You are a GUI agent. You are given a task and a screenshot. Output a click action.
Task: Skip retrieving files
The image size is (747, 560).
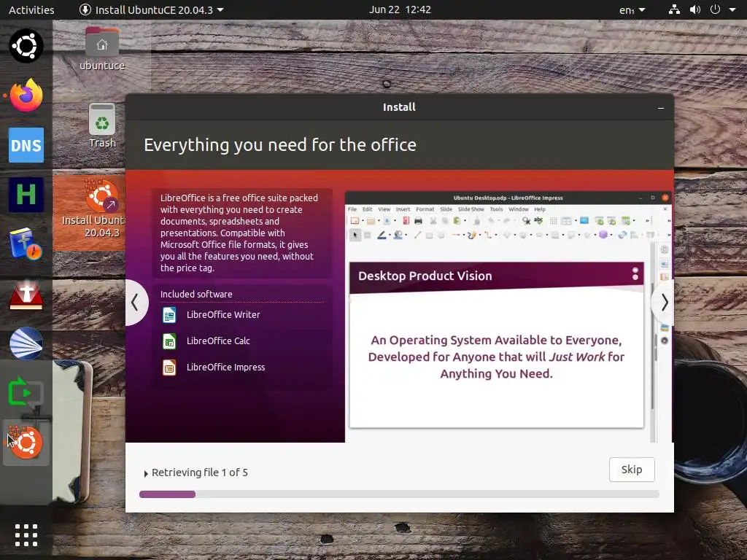pyautogui.click(x=632, y=470)
